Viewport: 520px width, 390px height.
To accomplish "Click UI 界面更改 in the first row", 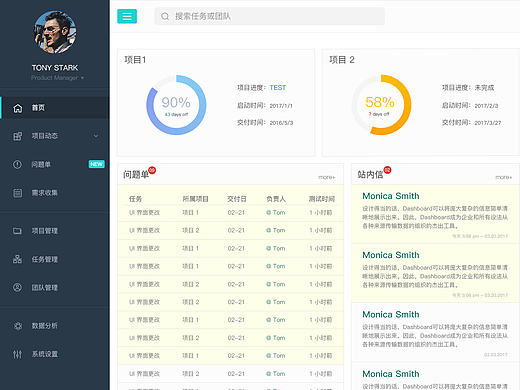I will tap(144, 213).
